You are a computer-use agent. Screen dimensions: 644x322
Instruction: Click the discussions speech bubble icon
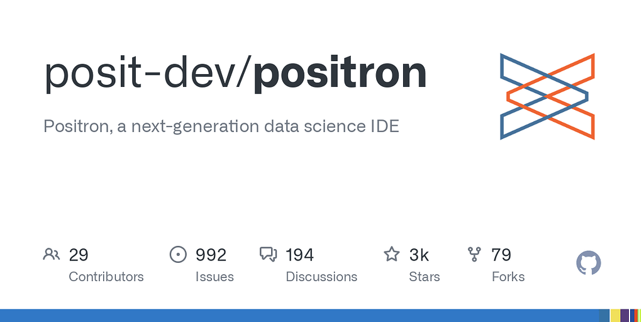tap(268, 255)
